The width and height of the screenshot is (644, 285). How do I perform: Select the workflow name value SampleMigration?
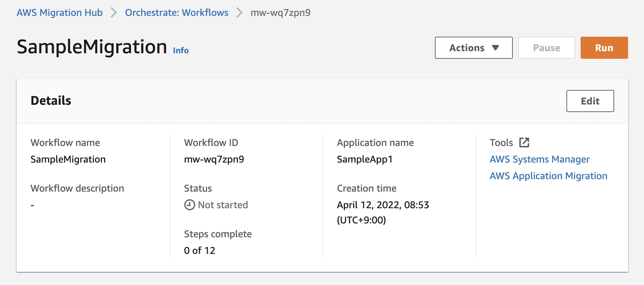[x=68, y=159]
